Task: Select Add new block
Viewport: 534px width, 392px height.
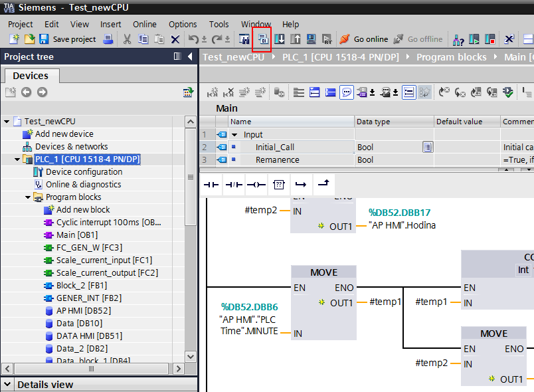Action: point(83,209)
